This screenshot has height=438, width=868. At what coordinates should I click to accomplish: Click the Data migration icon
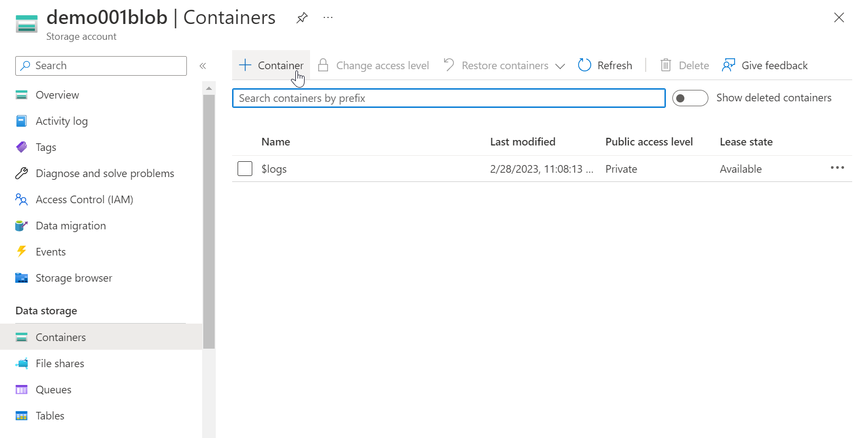[22, 226]
